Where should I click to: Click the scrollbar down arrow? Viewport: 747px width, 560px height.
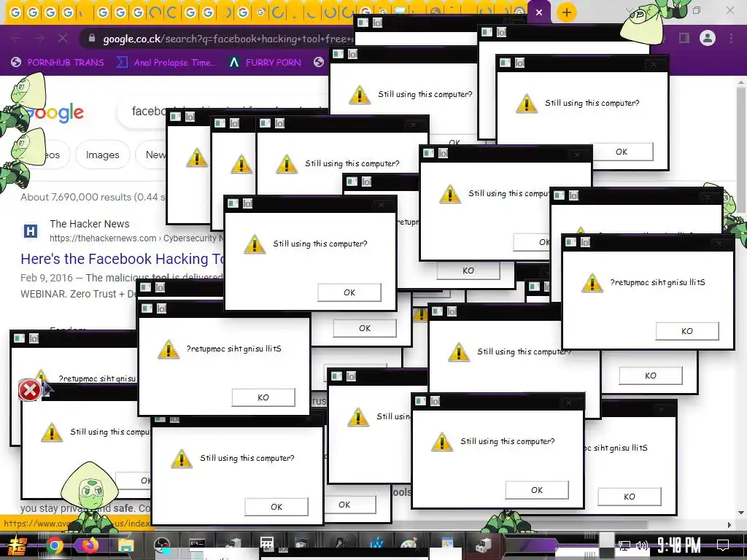click(x=741, y=513)
